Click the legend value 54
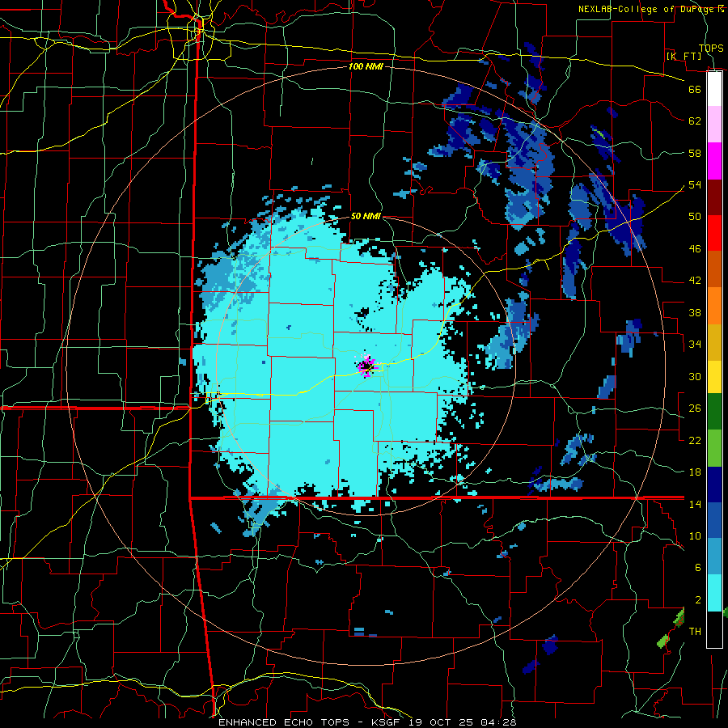728x728 pixels. 695,184
